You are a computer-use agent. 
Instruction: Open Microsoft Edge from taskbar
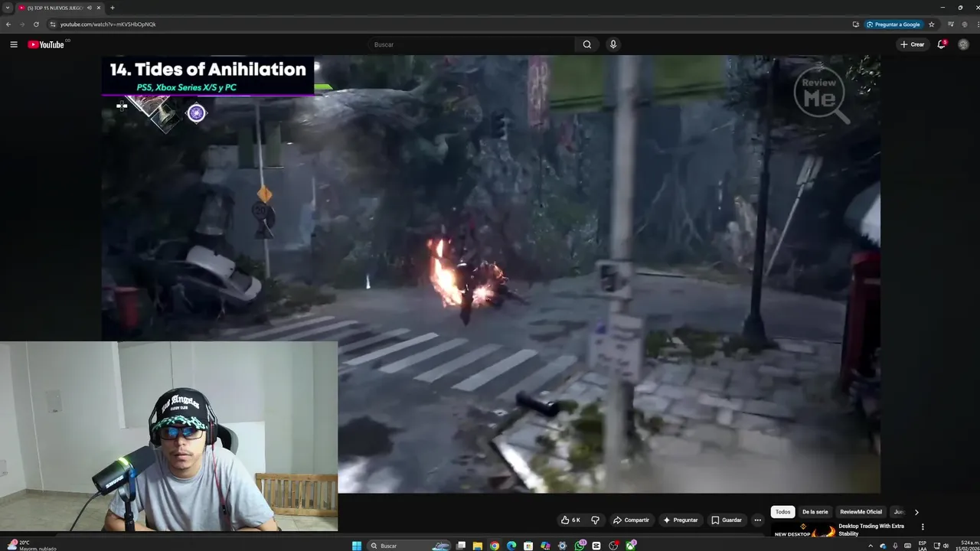pyautogui.click(x=511, y=546)
